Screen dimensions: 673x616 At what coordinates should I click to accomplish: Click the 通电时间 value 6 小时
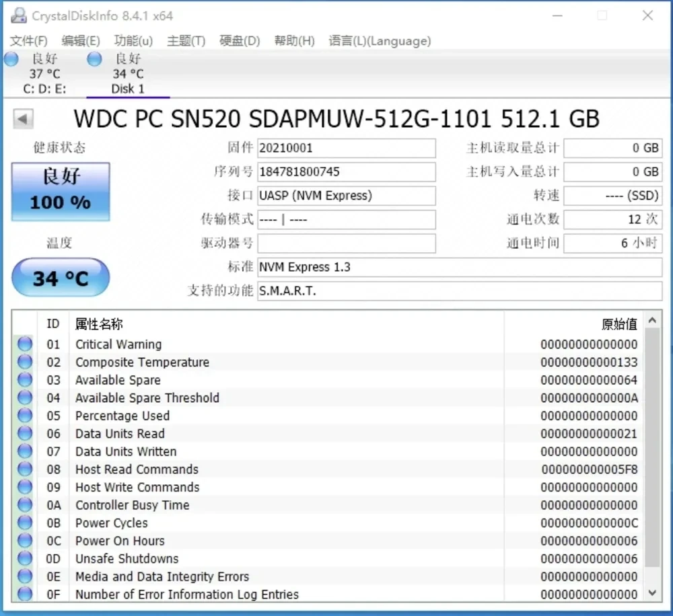click(x=613, y=243)
